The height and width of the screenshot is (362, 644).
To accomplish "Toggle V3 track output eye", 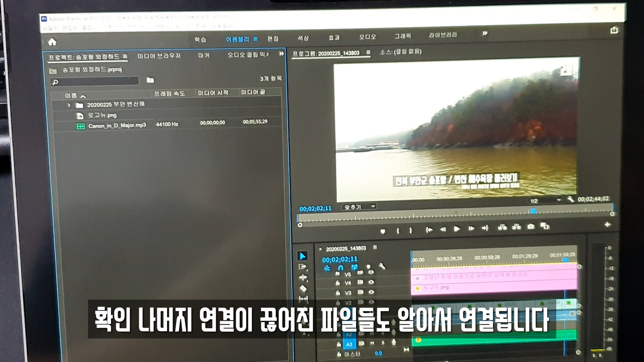I will pyautogui.click(x=371, y=292).
